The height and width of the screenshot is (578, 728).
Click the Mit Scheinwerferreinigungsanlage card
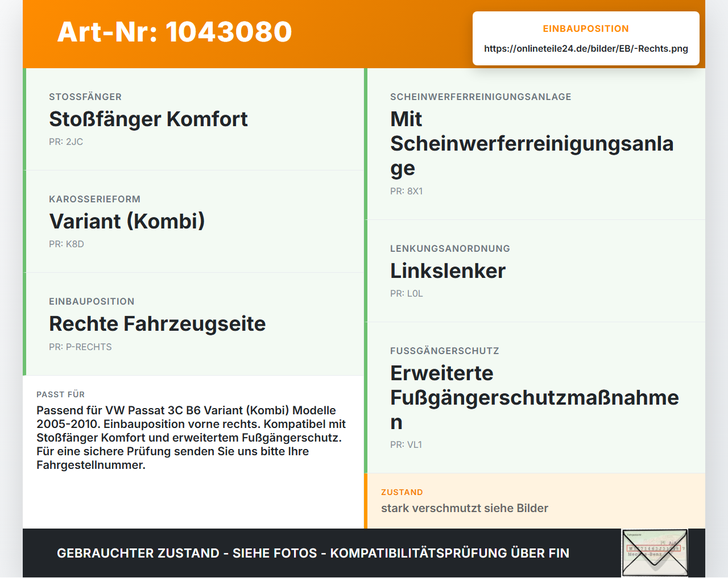[535, 144]
